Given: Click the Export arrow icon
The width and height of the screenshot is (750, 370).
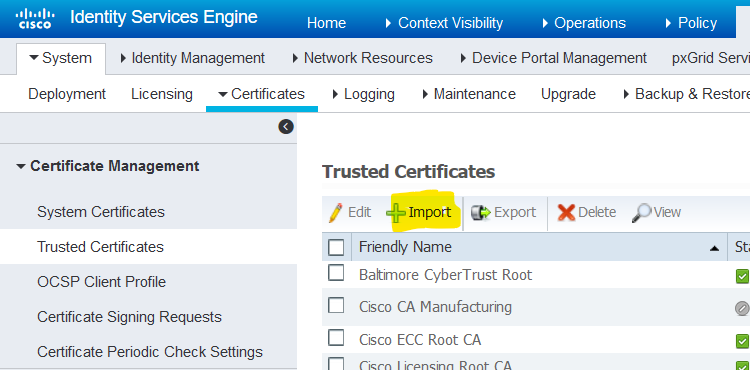Looking at the screenshot, I should pyautogui.click(x=481, y=212).
